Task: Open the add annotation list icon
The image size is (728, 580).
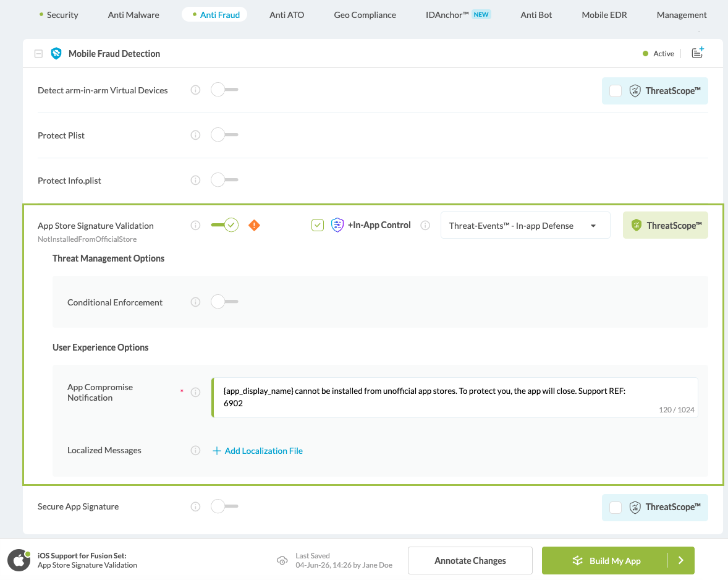Action: tap(697, 53)
